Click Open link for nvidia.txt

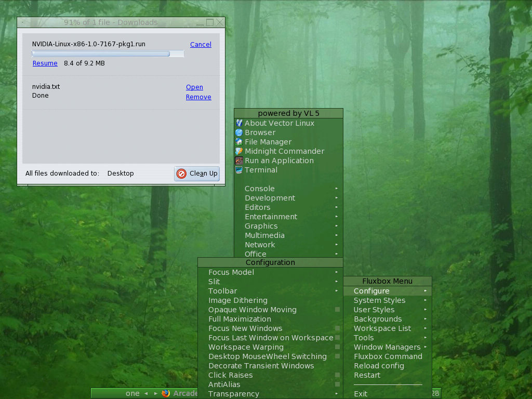click(x=194, y=87)
